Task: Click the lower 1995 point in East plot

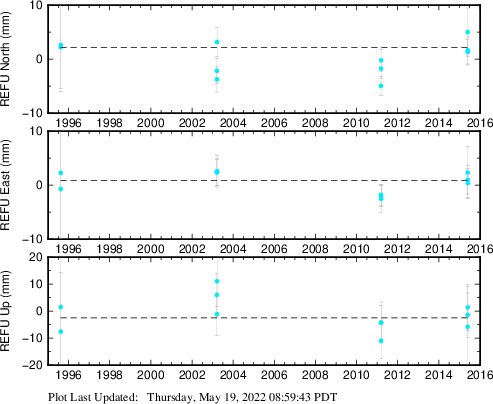Action: [61, 189]
